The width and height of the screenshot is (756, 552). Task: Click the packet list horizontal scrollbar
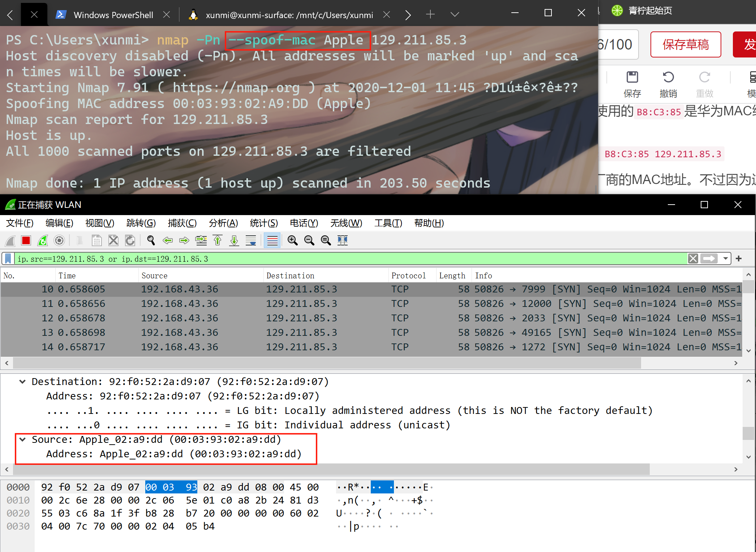pyautogui.click(x=325, y=363)
